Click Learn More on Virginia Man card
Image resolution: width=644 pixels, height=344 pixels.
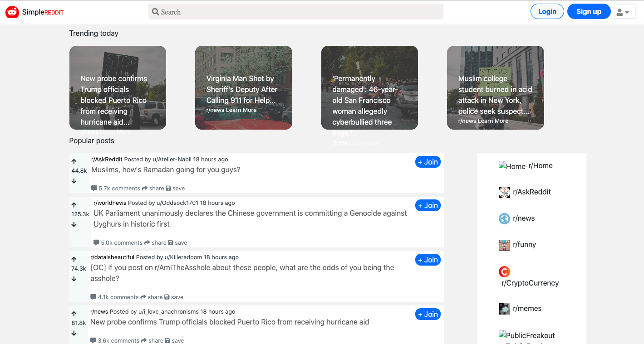[x=241, y=110]
